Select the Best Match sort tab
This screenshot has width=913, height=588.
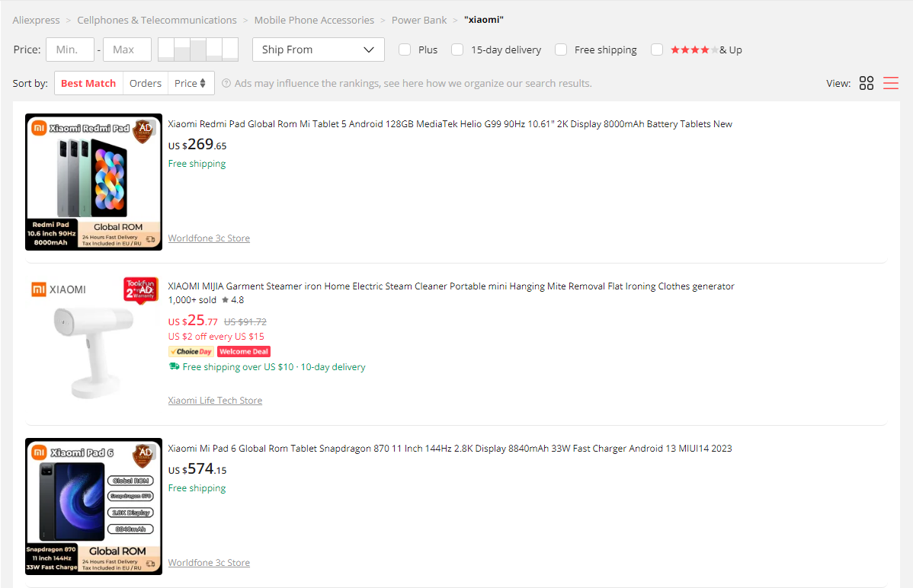[x=88, y=83]
